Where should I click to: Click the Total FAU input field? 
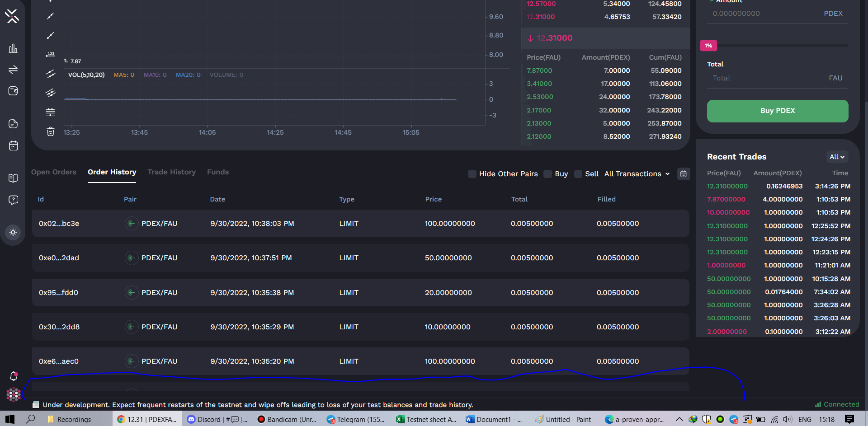coord(769,78)
